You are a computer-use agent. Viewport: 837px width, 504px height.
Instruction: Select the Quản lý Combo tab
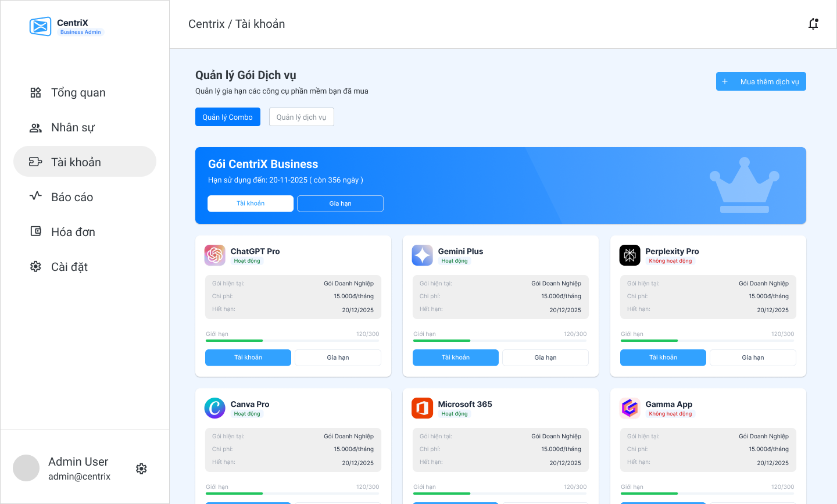(228, 117)
